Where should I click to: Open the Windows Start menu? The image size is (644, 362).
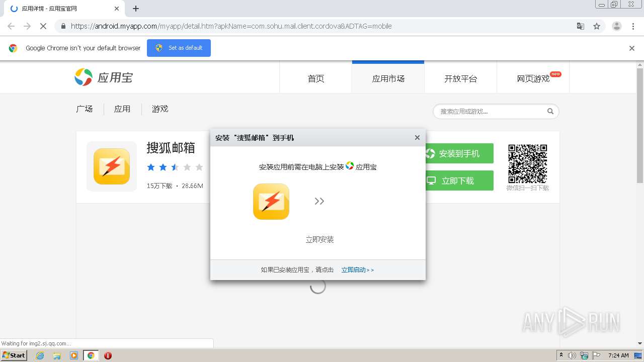click(x=14, y=355)
